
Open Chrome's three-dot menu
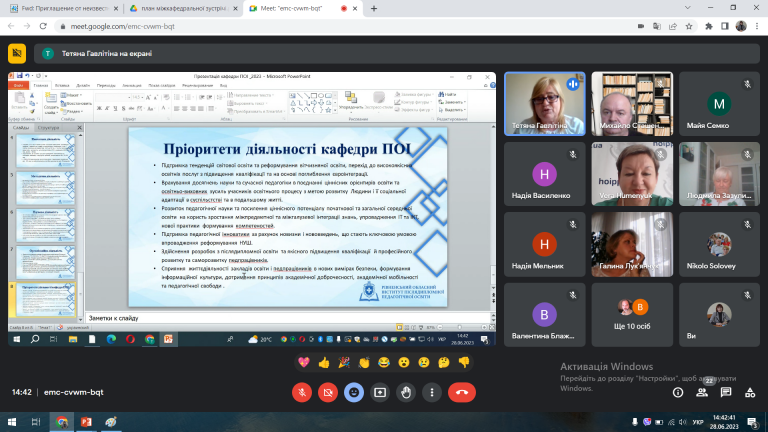coord(757,26)
